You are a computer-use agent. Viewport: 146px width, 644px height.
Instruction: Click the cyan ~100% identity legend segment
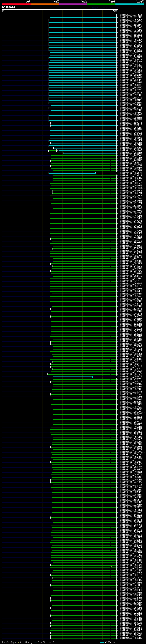coord(130,4)
